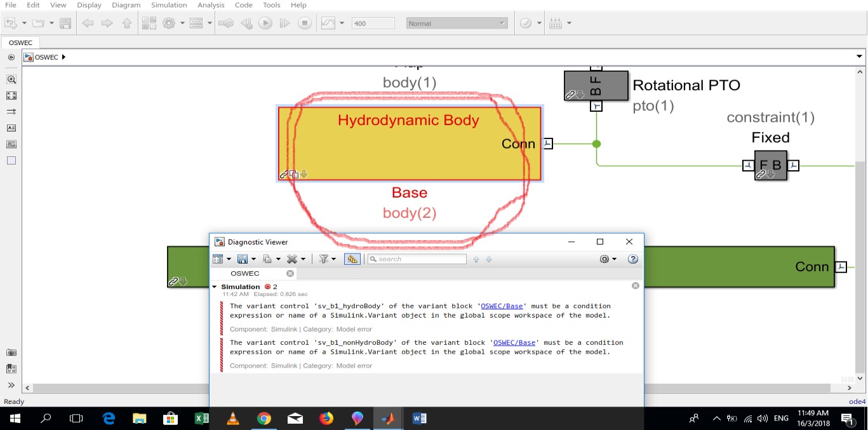Save the current Simulink model
The width and height of the screenshot is (868, 430).
65,23
